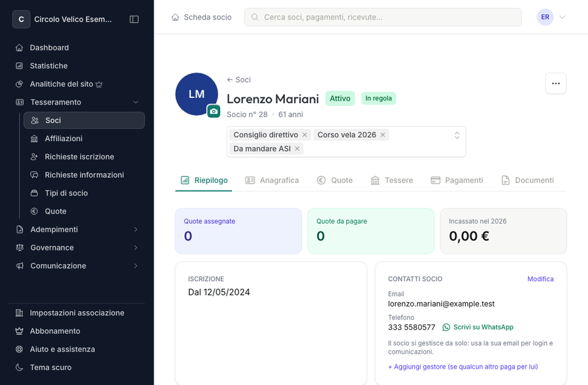Remove the Consiglio direttivo tag
Screen dimensions: 588x385
(304, 135)
